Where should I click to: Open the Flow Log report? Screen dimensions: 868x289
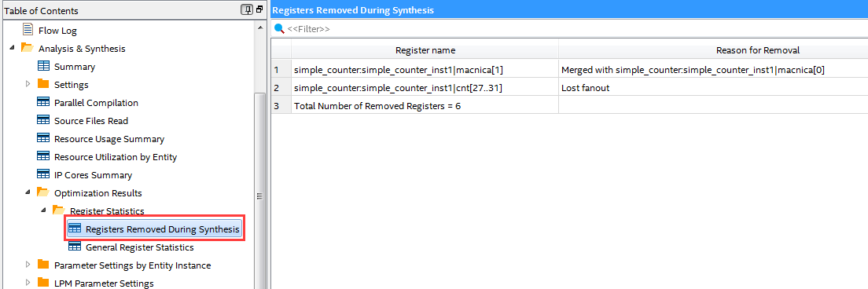pos(57,31)
